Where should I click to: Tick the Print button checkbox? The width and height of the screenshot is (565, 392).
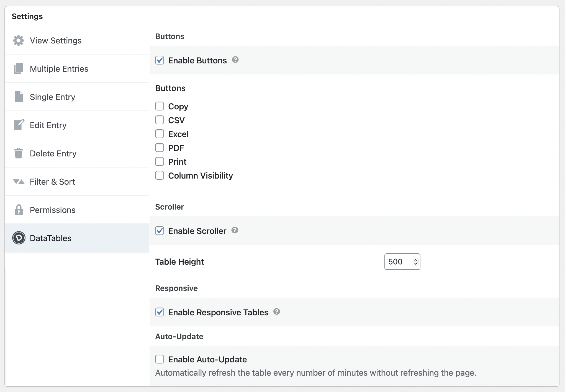pos(160,161)
